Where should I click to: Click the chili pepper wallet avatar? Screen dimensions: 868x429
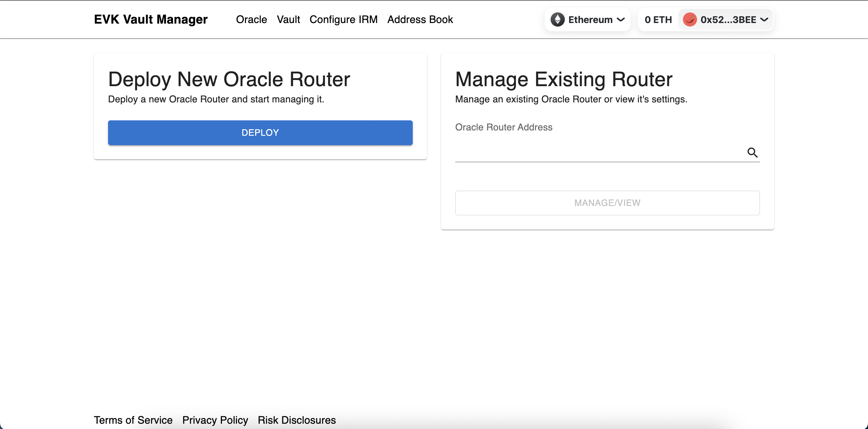(690, 19)
